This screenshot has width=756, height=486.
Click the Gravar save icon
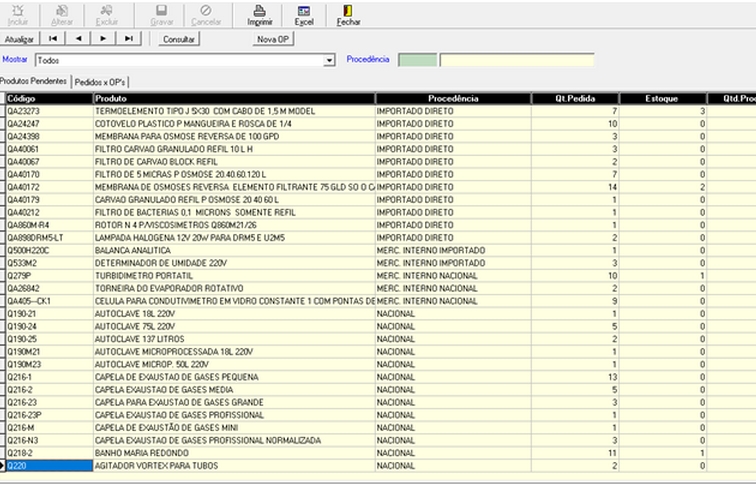click(x=162, y=15)
